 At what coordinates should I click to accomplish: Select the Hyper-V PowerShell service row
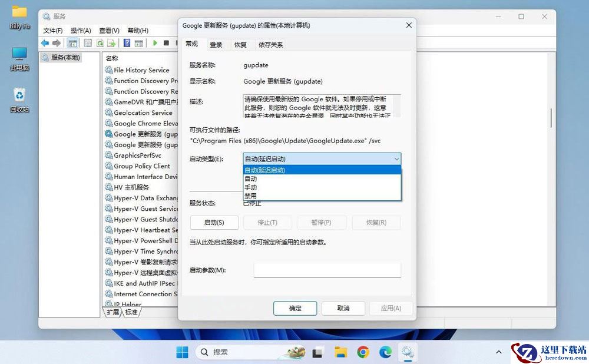pos(141,240)
